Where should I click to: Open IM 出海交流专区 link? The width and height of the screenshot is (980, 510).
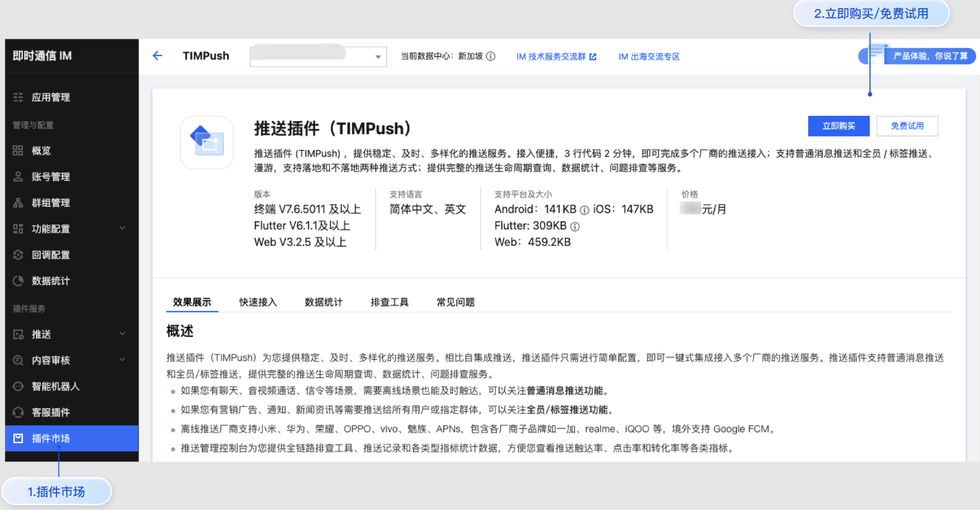649,57
